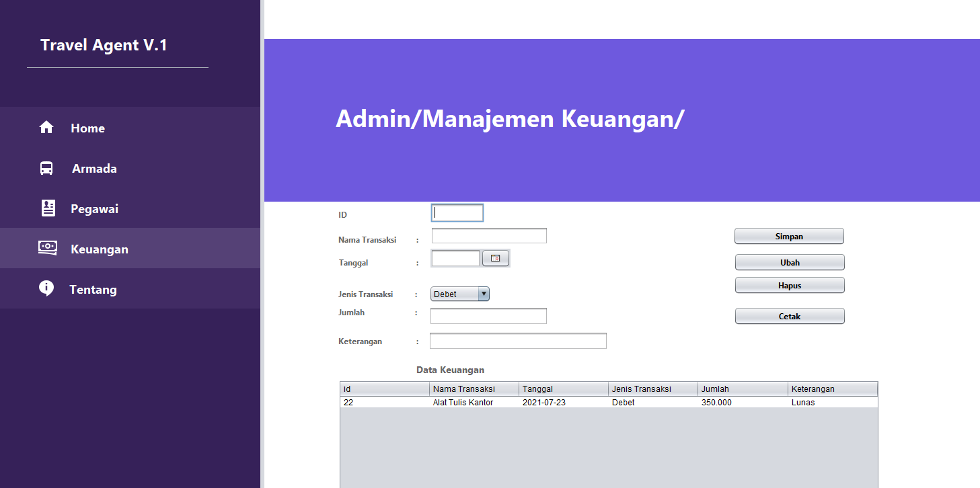Open the Tanggal calendar picker icon
The image size is (980, 488).
[496, 258]
